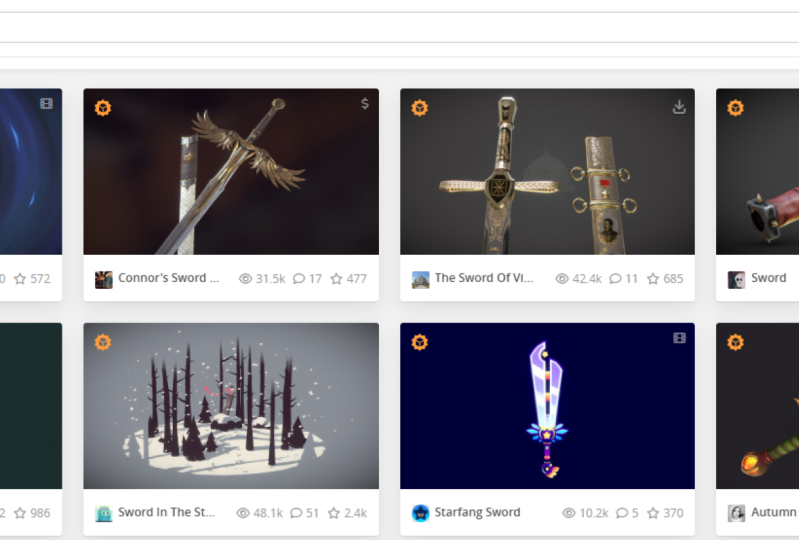799x540 pixels.
Task: Open the Starfang Sword title link
Action: 477,512
